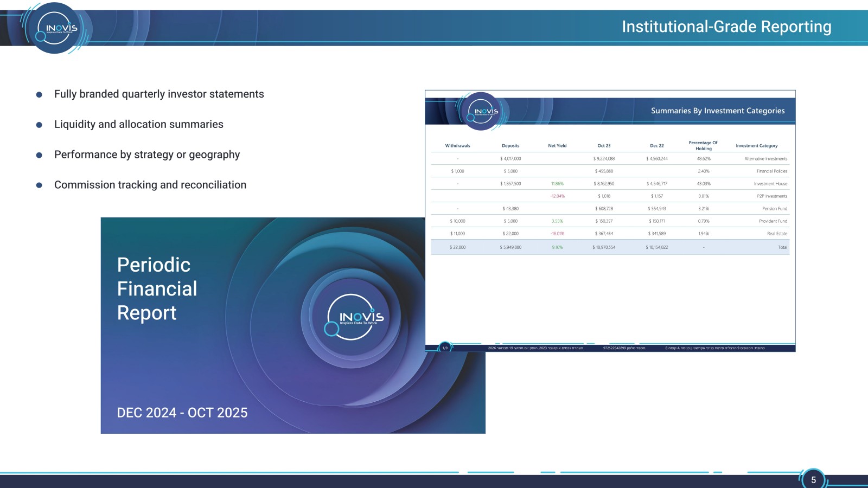Click the $ 554,943 Dec 22 value
This screenshot has height=488, width=868.
coord(657,209)
